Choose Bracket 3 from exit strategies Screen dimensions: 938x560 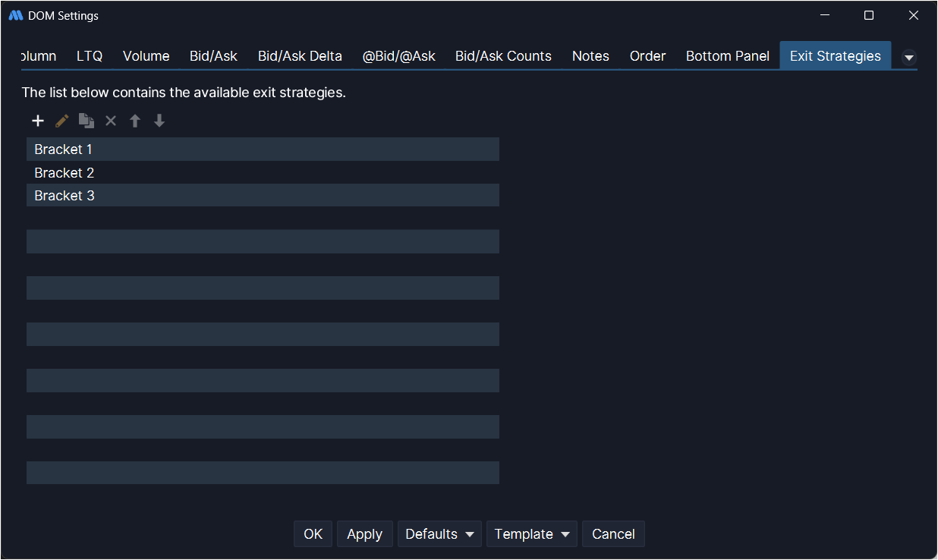65,196
